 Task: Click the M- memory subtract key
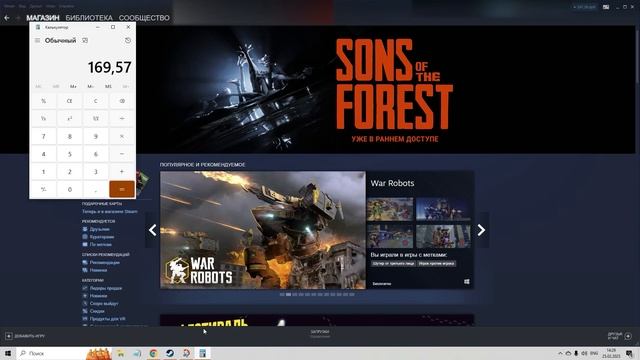tap(91, 86)
